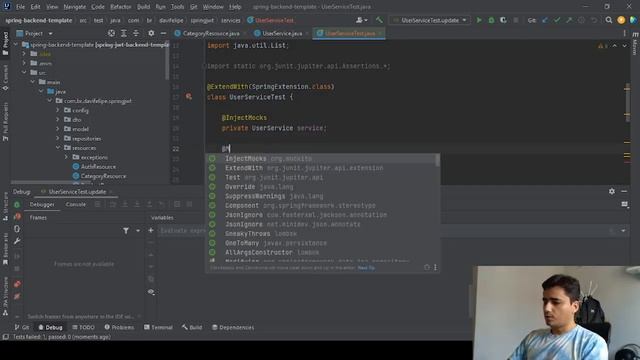Viewport: 640px width, 360px height.
Task: Filter frames with the funnel icon
Action: (x=126, y=231)
